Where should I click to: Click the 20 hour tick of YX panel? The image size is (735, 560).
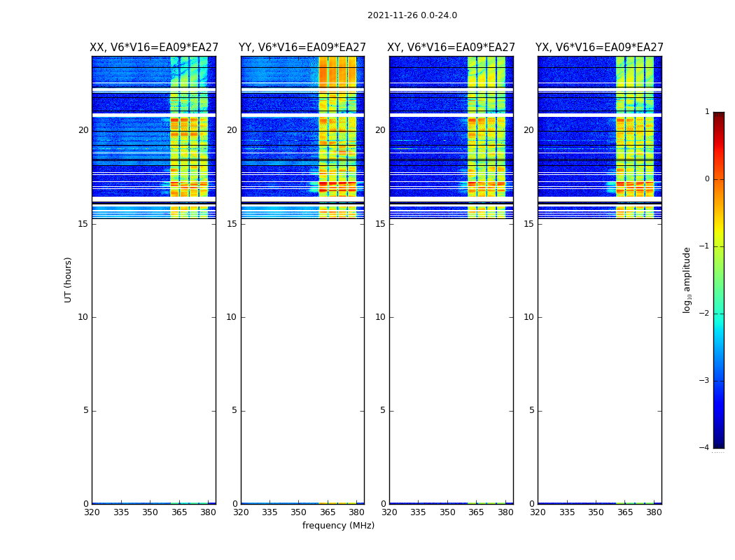coord(528,130)
